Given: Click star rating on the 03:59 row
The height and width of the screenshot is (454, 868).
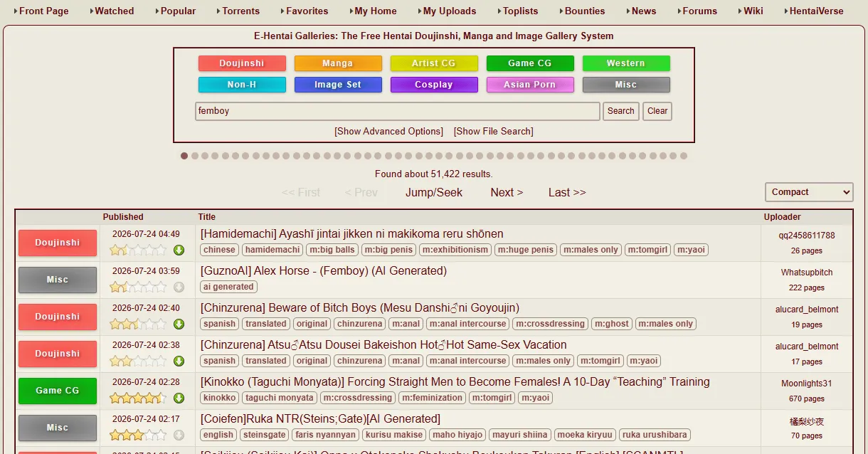Looking at the screenshot, I should pyautogui.click(x=138, y=287).
